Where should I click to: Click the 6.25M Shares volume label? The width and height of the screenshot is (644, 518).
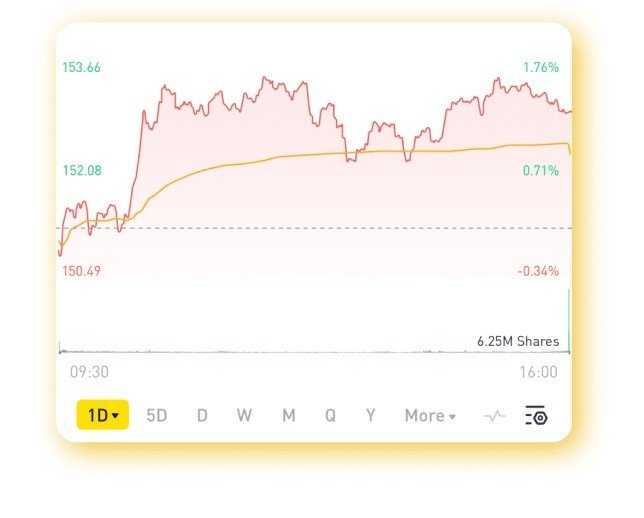(517, 342)
